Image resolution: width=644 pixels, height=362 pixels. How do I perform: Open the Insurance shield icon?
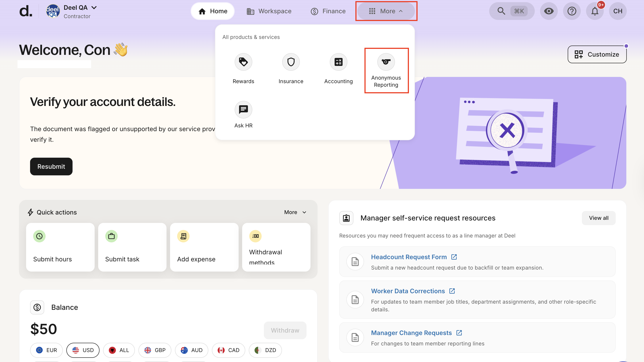[x=291, y=62]
